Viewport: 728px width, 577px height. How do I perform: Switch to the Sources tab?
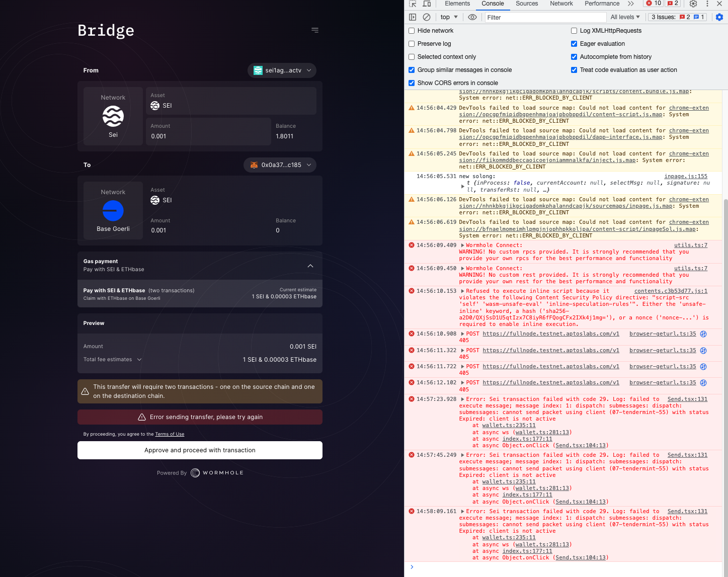click(526, 4)
